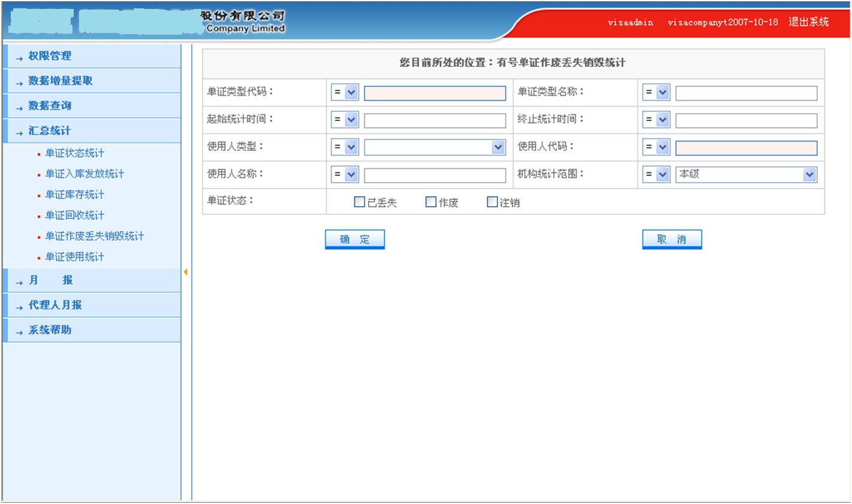Open the 数据增量提取 menu
The image size is (852, 504).
92,81
